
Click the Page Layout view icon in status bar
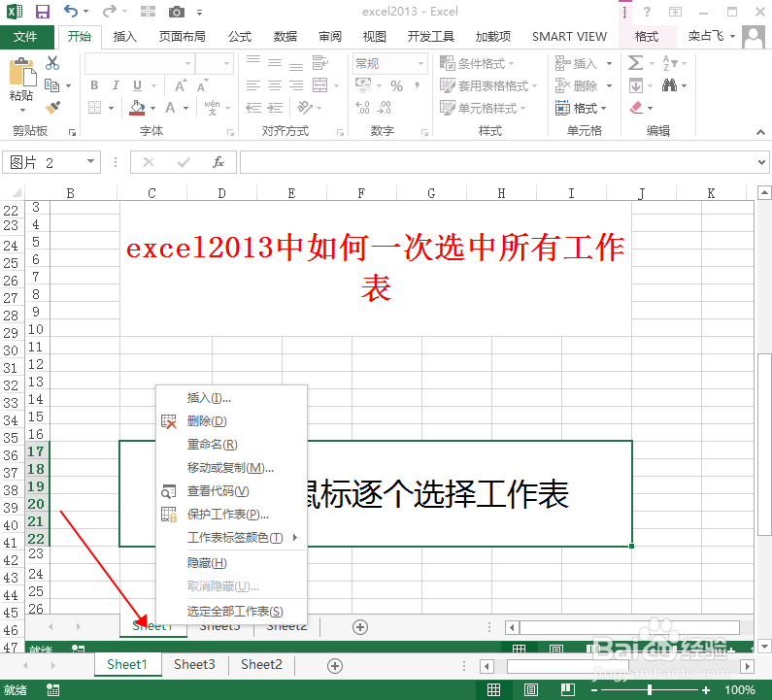coord(531,689)
